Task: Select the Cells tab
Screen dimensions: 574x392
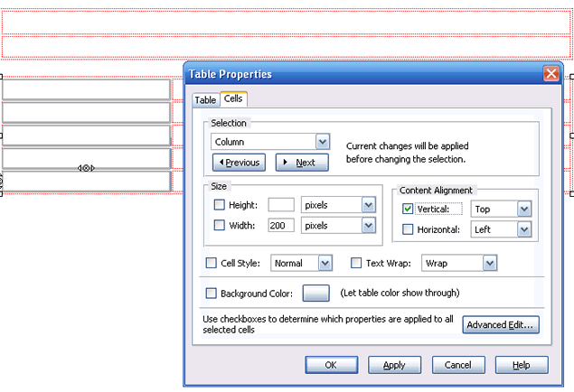Action: coord(233,99)
